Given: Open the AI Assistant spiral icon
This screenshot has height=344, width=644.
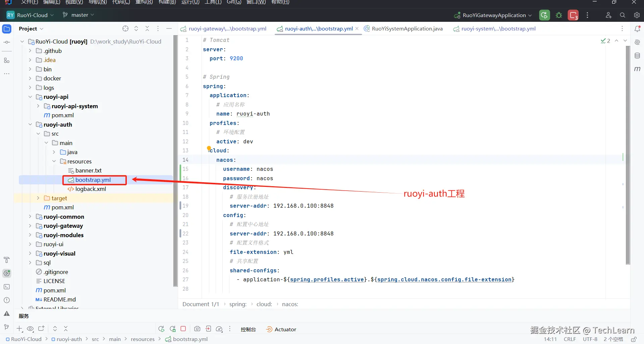Looking at the screenshot, I should point(637,42).
